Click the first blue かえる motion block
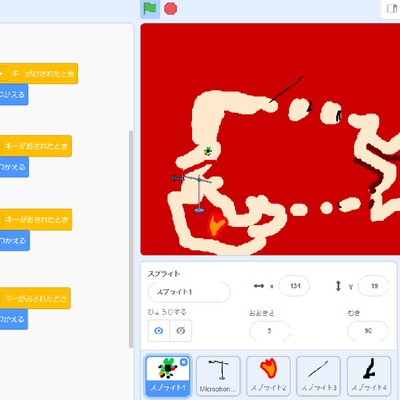This screenshot has height=400, width=400. click(14, 95)
